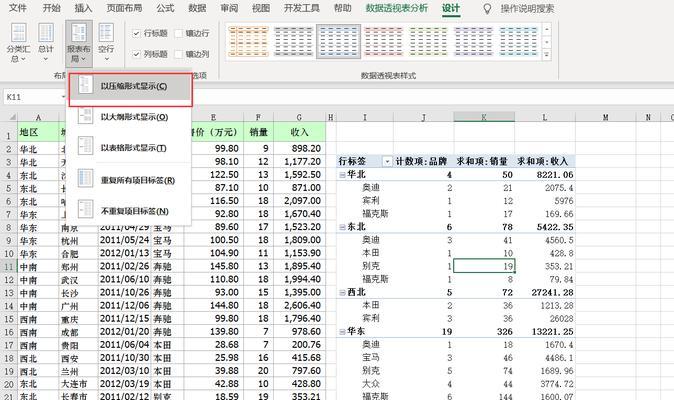This screenshot has height=400, width=674.
Task: Open the 分类汇总 subtotals button
Action: (18, 43)
